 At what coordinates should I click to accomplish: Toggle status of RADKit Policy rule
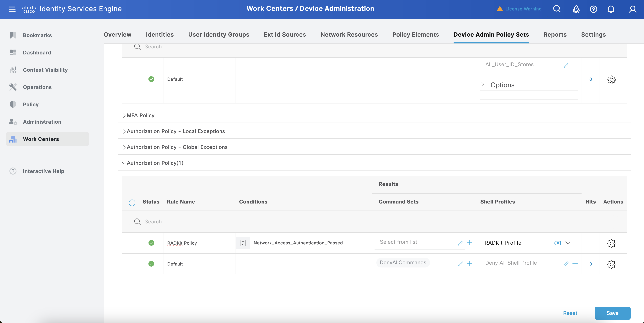[x=151, y=243]
